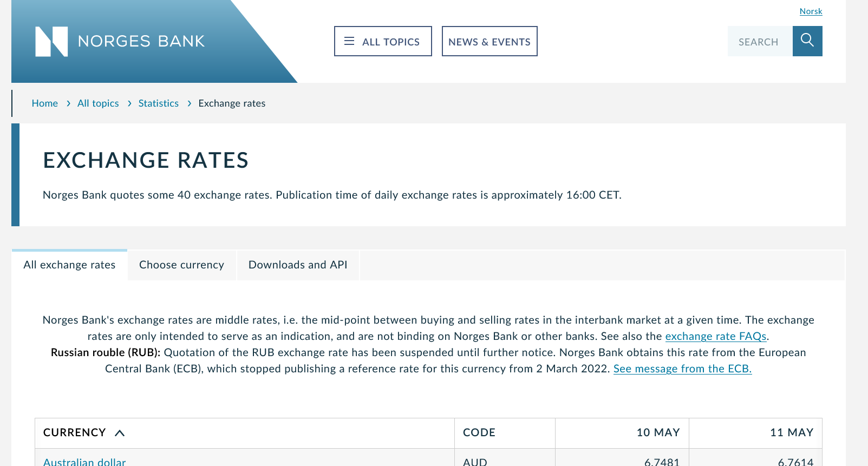Click the magnifying glass search button
The width and height of the screenshot is (868, 466).
807,41
